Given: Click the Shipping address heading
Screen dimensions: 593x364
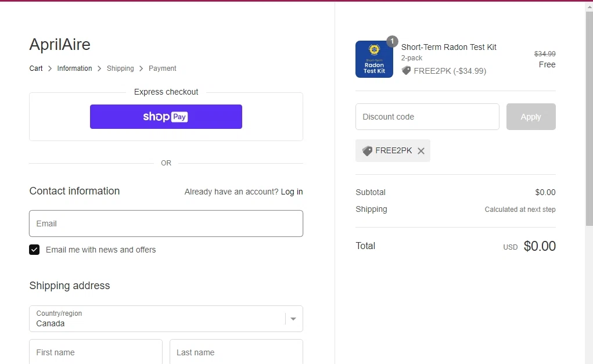Looking at the screenshot, I should pos(70,286).
